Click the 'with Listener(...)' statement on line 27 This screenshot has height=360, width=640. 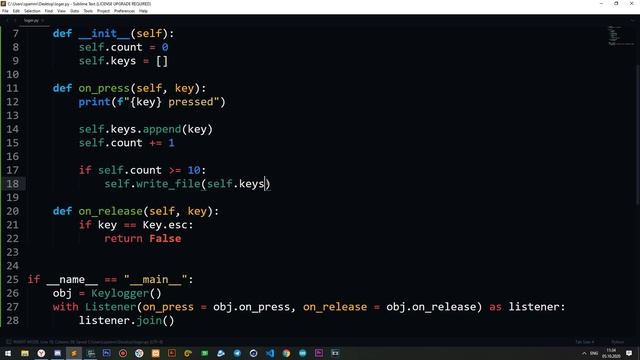[x=309, y=307]
